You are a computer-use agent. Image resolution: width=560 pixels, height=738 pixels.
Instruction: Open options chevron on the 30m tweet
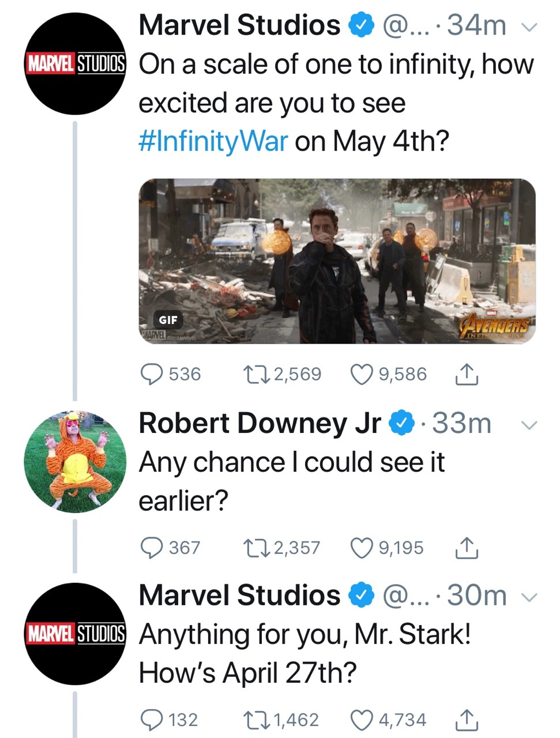coord(529,597)
